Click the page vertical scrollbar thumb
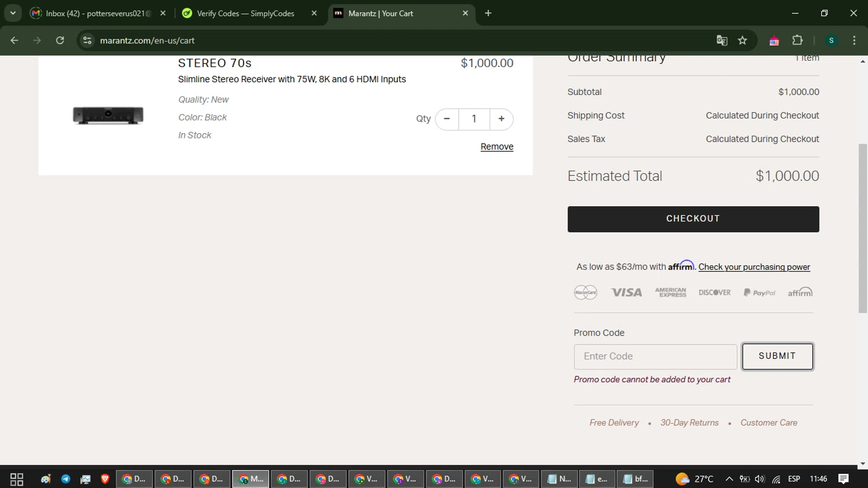 863,228
